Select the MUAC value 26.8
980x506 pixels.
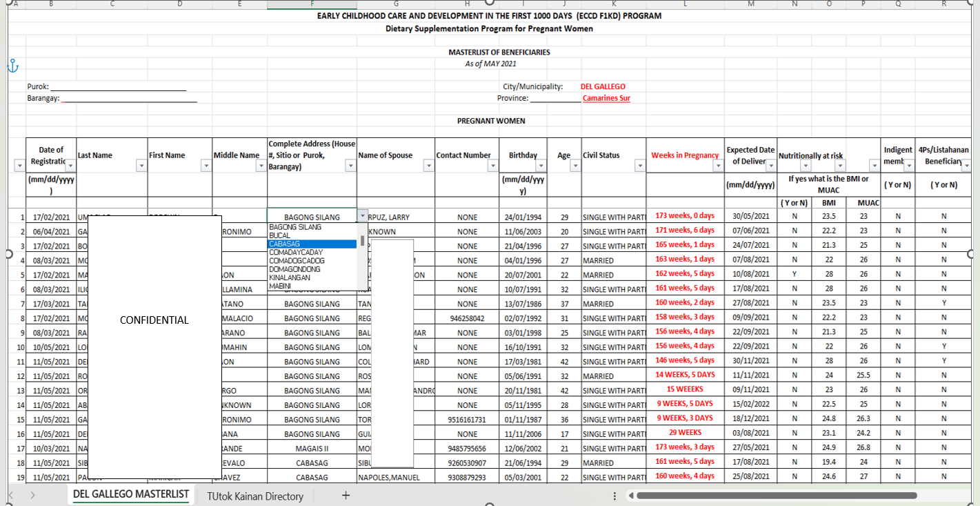point(863,449)
